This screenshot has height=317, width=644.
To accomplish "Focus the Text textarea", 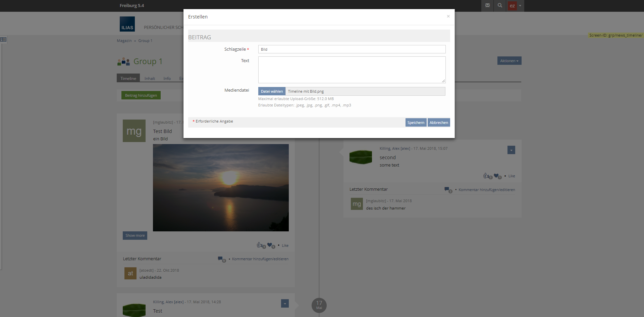I will pos(352,70).
